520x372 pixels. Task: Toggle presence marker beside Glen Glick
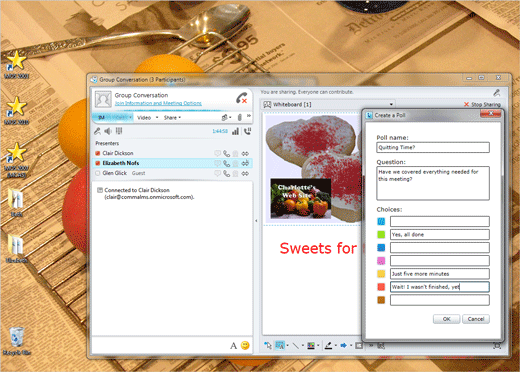point(98,173)
